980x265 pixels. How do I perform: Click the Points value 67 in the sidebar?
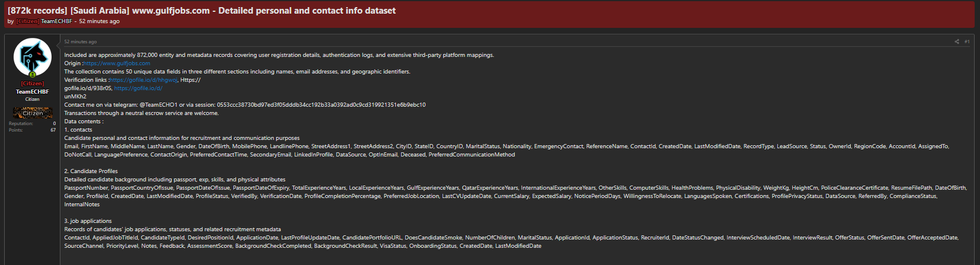tap(53, 130)
